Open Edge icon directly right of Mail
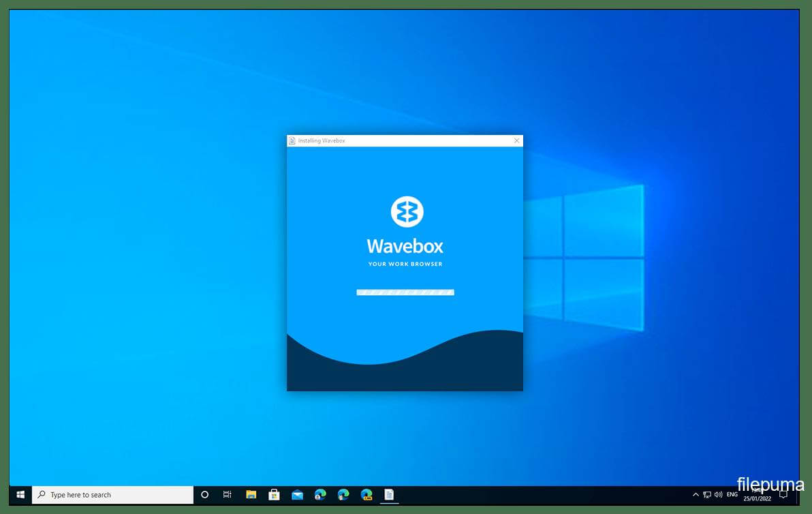 pos(320,495)
